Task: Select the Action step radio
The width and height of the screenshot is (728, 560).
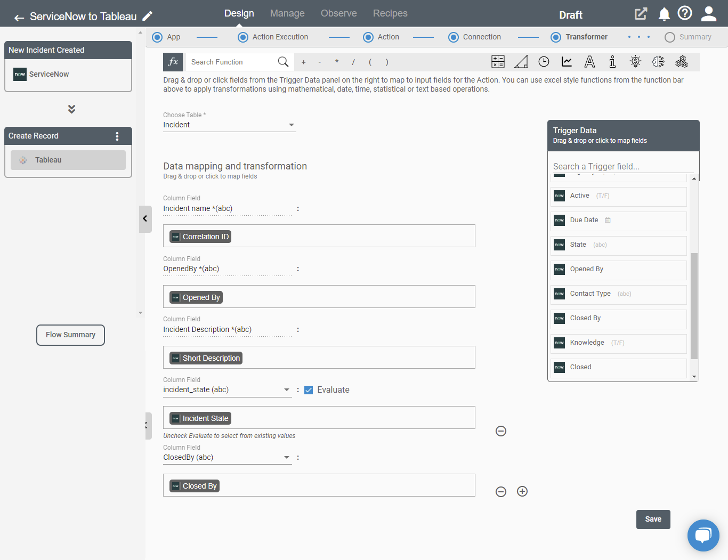Action: pyautogui.click(x=368, y=37)
